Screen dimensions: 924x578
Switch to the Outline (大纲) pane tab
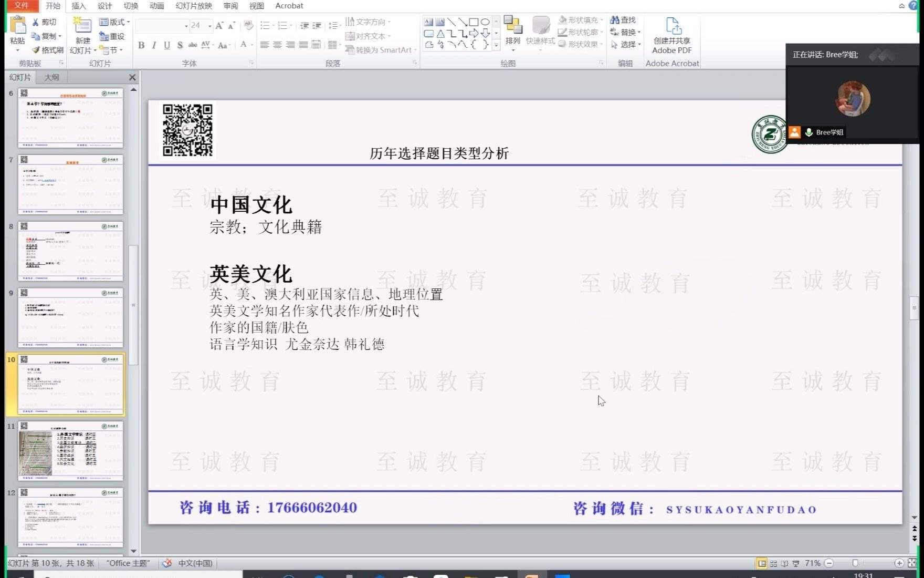pyautogui.click(x=51, y=77)
